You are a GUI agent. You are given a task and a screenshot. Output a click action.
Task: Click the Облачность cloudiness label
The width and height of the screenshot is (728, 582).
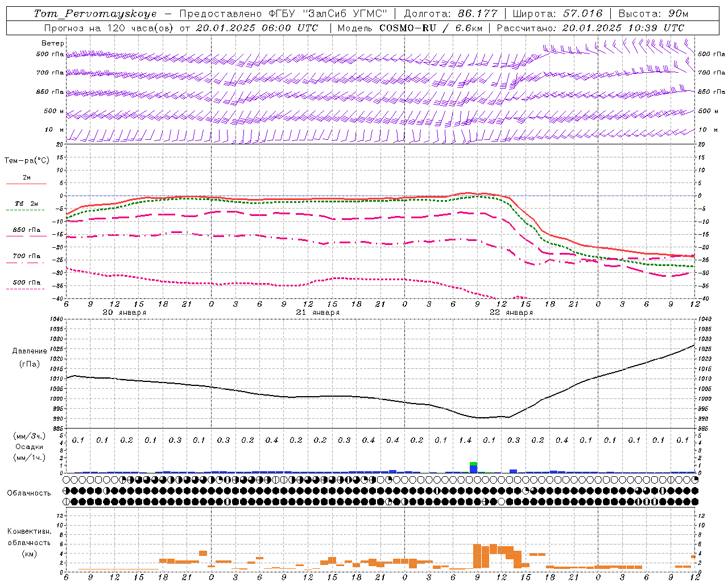29,493
